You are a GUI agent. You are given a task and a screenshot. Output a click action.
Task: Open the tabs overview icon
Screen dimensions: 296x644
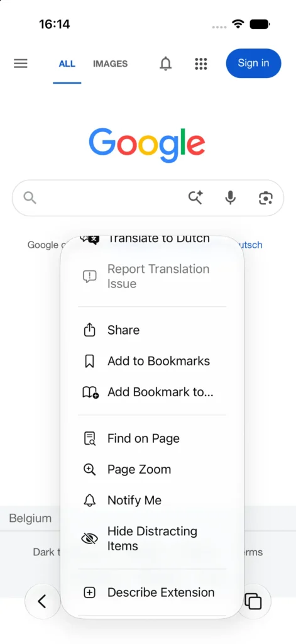[253, 601]
